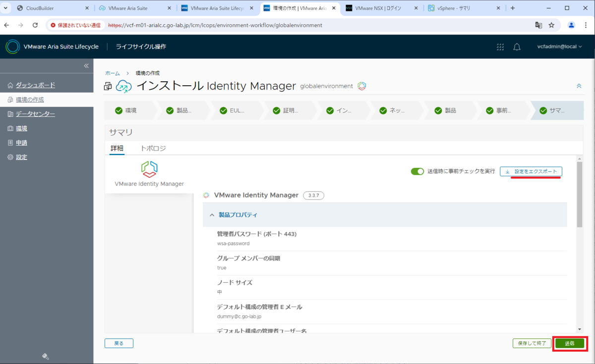The width and height of the screenshot is (595, 364).
Task: Open the vcfadmin@local user dropdown
Action: click(x=559, y=47)
